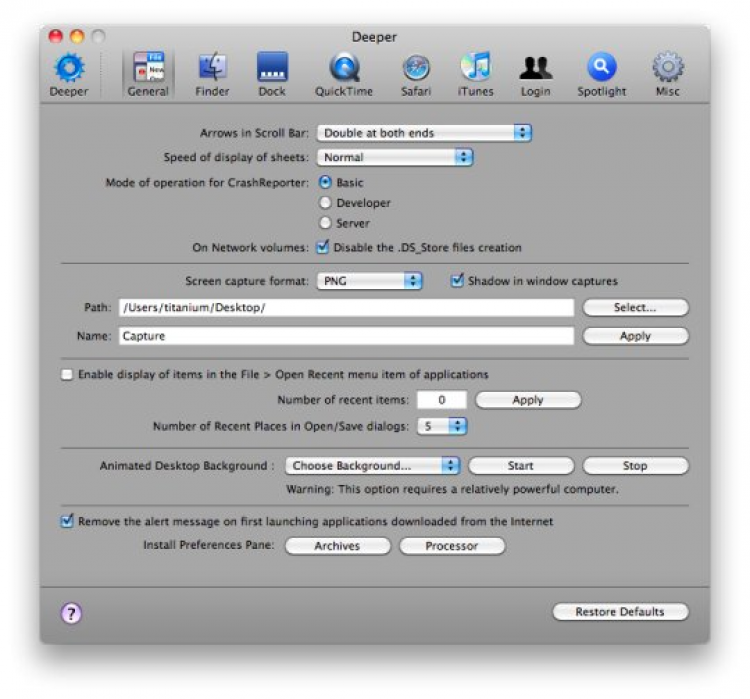This screenshot has height=699, width=750.
Task: Click the Name field containing Capture
Action: (346, 336)
